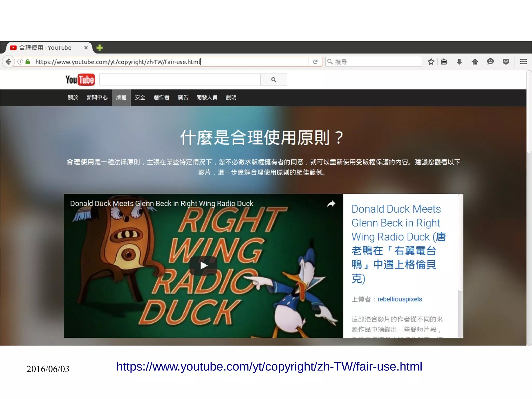Viewport: 532px width, 399px height.
Task: Bookmark this page with star icon
Action: [x=431, y=62]
